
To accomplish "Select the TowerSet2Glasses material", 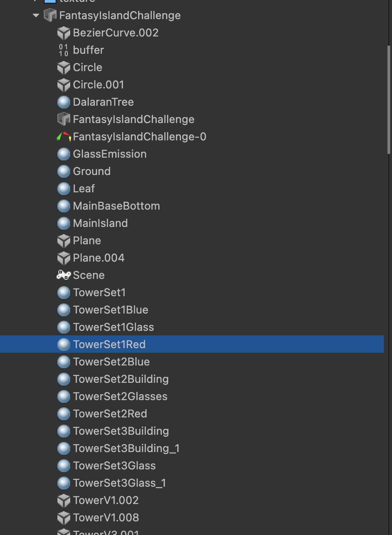I will click(x=120, y=396).
